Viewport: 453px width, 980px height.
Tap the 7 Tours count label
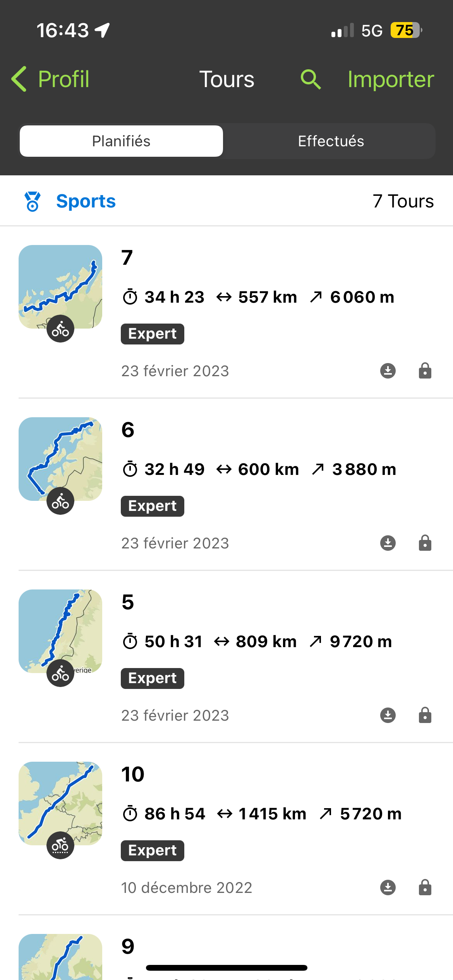[403, 201]
